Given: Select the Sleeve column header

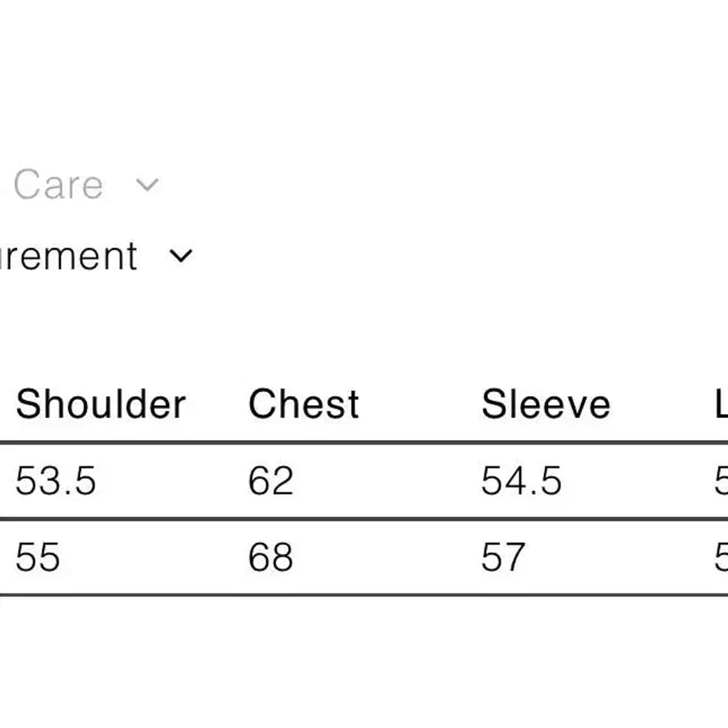Looking at the screenshot, I should 546,404.
